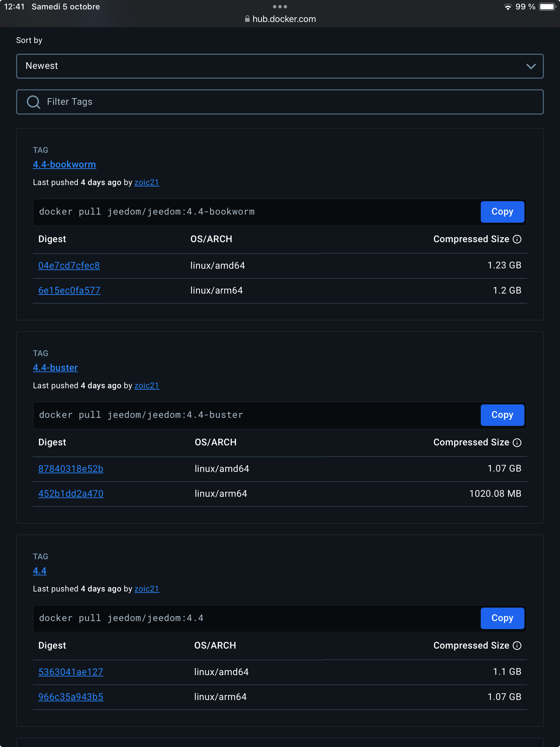Open digest 04e7cd7cfec8
The height and width of the screenshot is (747, 560).
[69, 265]
